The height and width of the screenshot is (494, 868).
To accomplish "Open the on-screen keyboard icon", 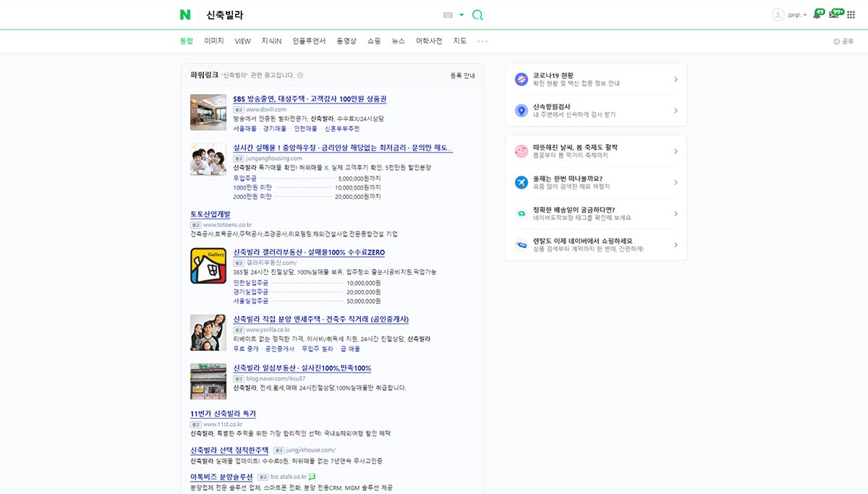I will click(x=448, y=14).
